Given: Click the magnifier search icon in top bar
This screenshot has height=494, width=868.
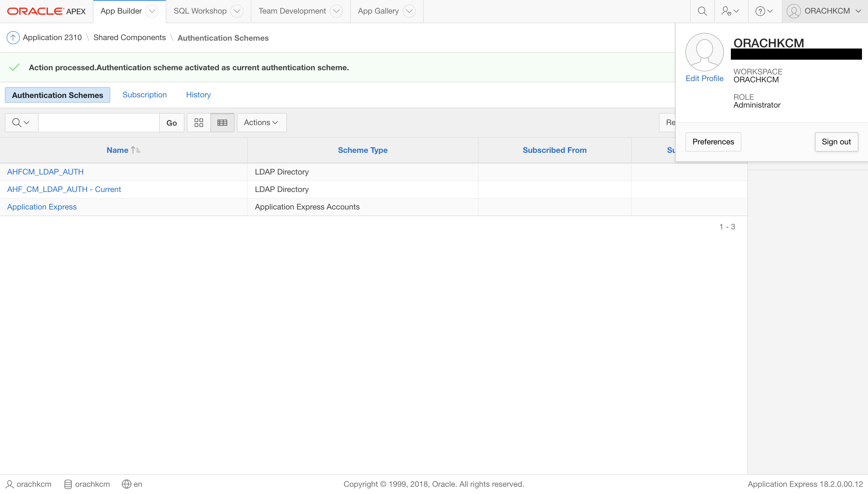Looking at the screenshot, I should click(x=702, y=11).
